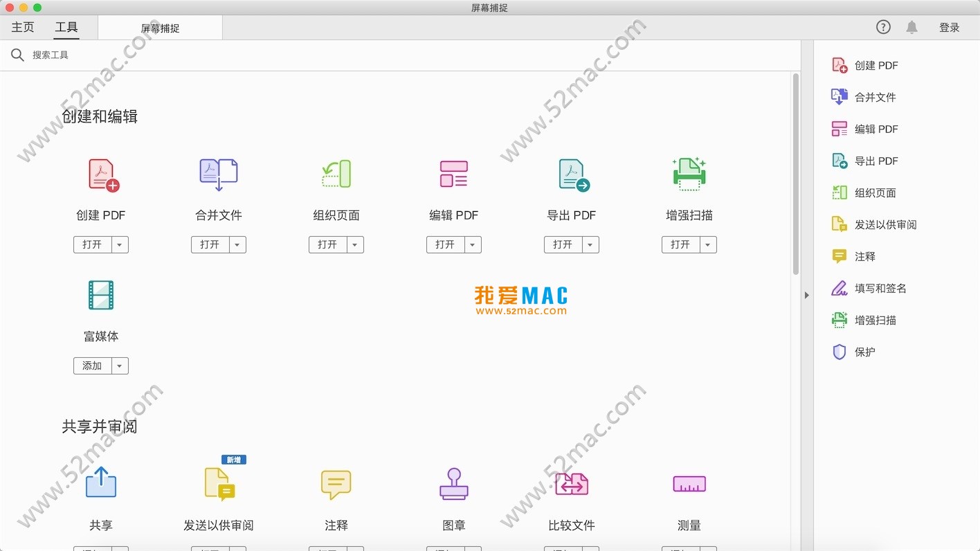
Task: Choose the 编辑 PDF icon in main grid
Action: (x=454, y=174)
